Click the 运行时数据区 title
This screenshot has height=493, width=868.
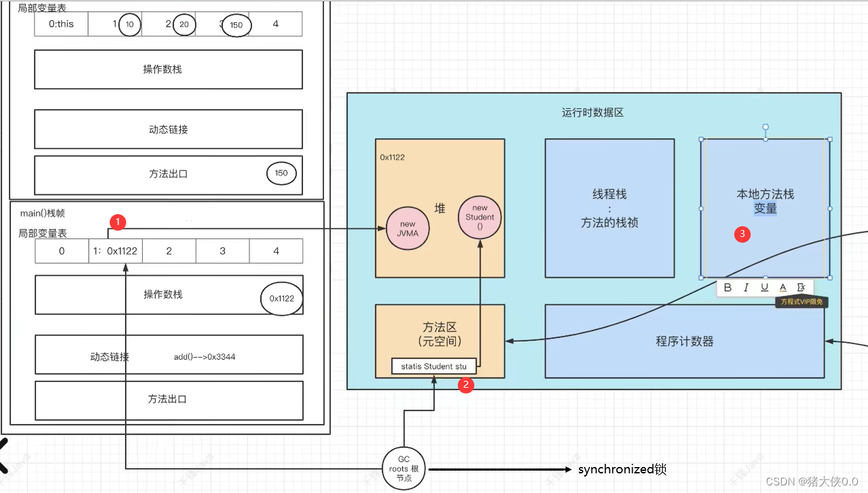pos(593,112)
